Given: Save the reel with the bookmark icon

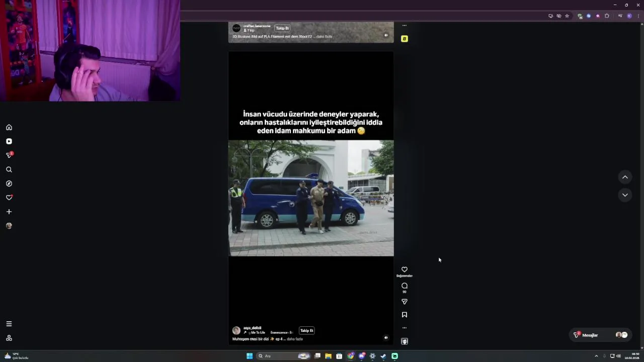Looking at the screenshot, I should tap(405, 315).
